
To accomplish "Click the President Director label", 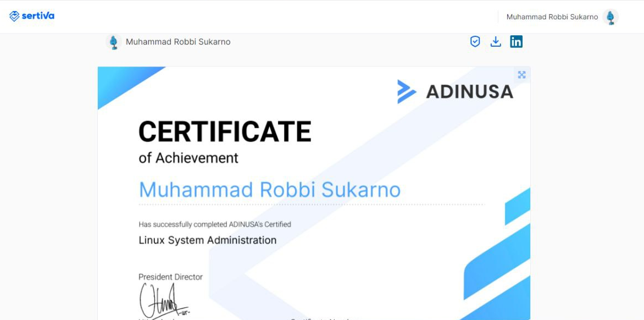I will click(170, 277).
